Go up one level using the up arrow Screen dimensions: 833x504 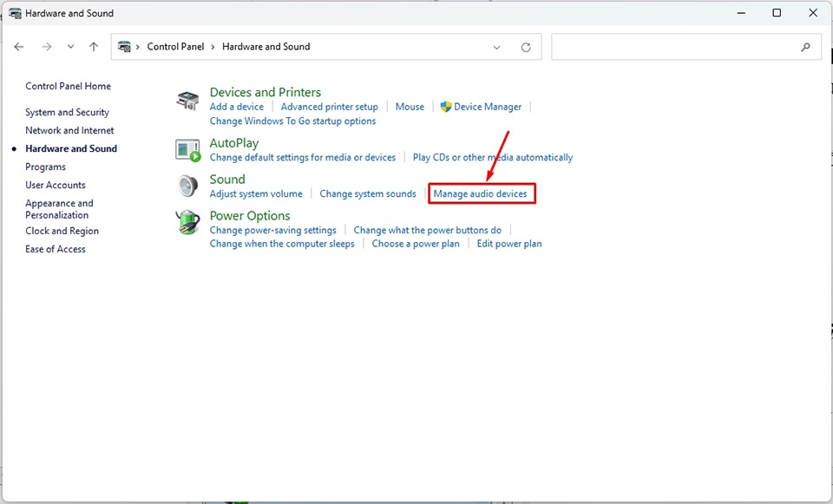coord(94,46)
